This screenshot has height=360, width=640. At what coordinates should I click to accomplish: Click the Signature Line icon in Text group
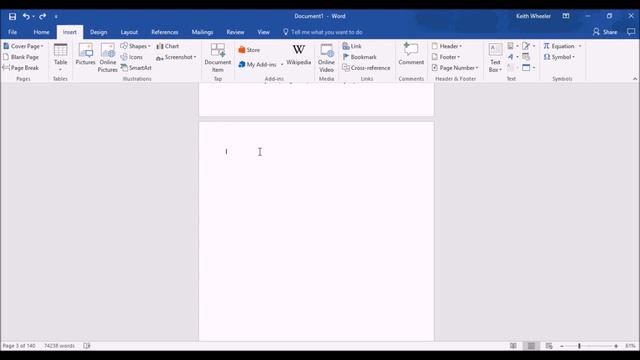526,46
